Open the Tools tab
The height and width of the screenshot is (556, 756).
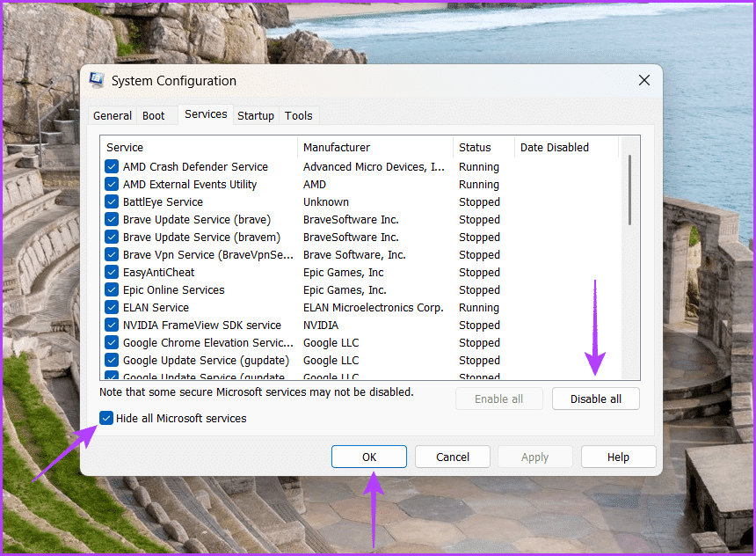(x=299, y=116)
